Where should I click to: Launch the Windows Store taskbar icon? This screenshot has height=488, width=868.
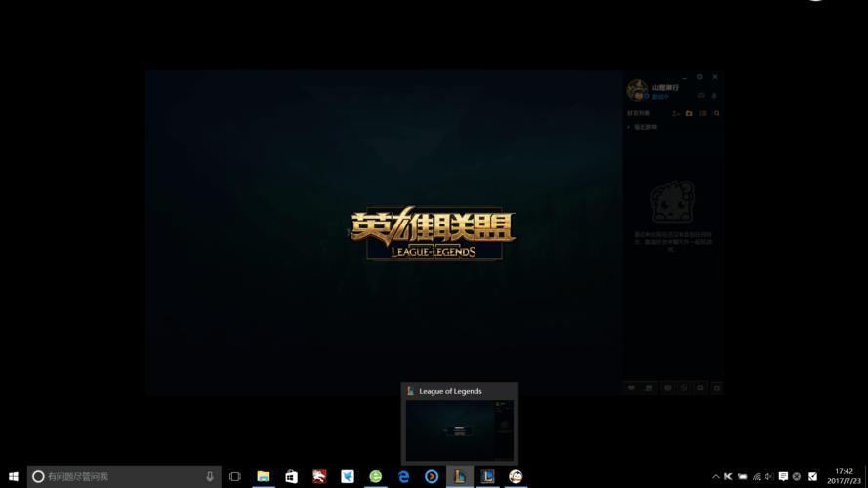pos(291,476)
